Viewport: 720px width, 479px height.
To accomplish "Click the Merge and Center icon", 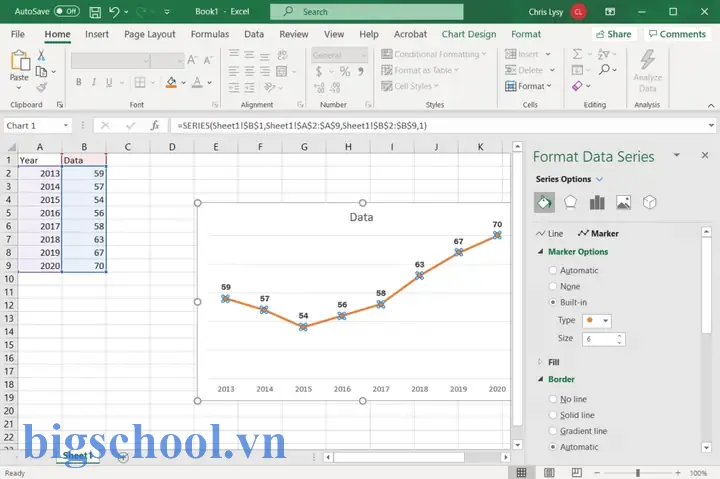I will [x=281, y=71].
